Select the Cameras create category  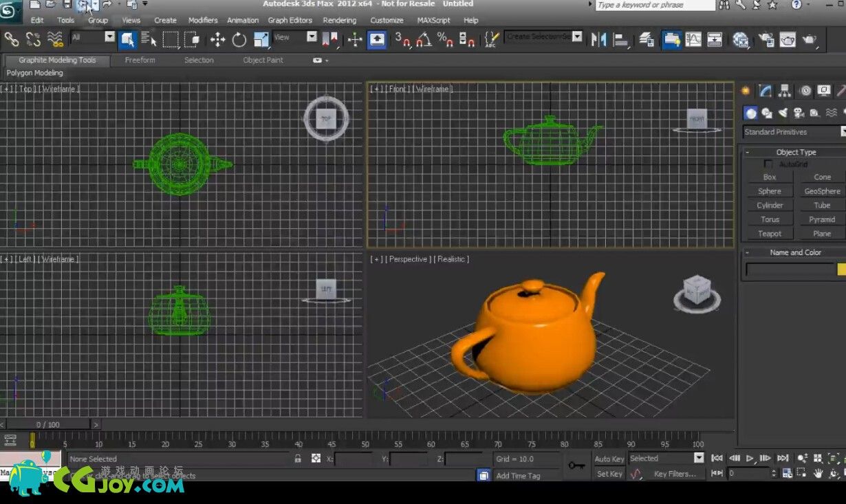799,113
